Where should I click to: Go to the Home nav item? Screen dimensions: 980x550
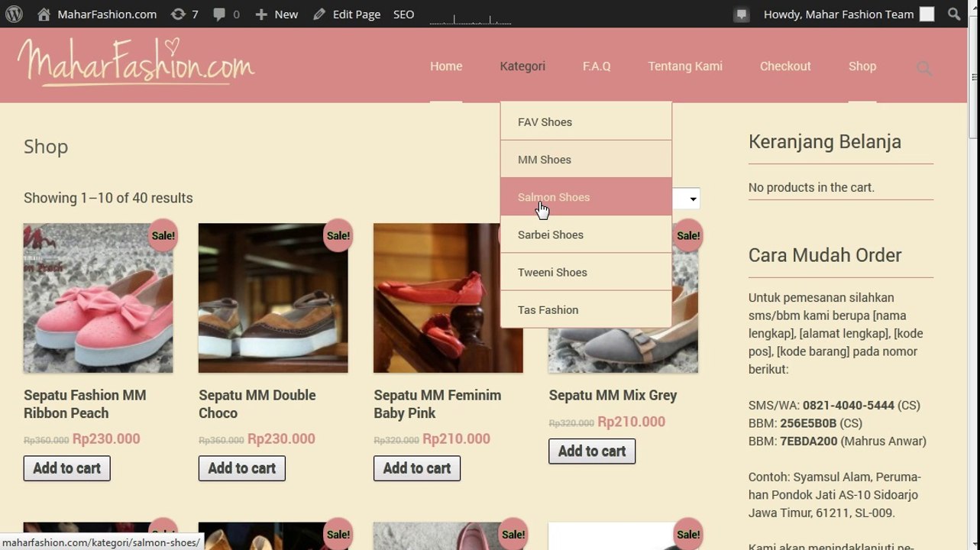tap(446, 66)
